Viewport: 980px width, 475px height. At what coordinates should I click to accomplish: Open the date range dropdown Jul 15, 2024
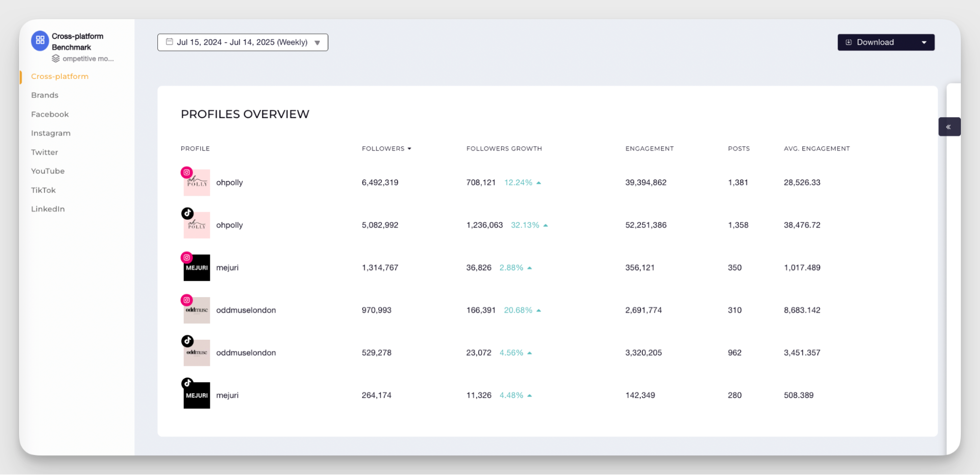coord(243,42)
